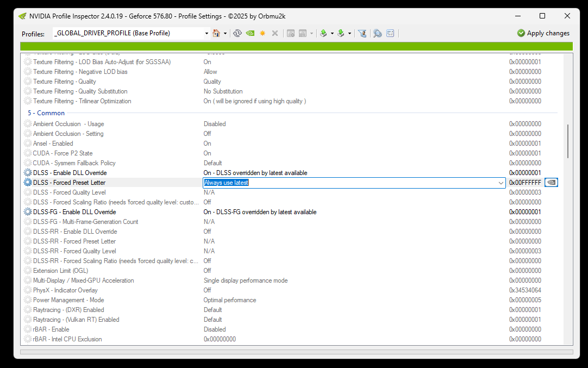Image resolution: width=588 pixels, height=368 pixels.
Task: Select Multi-Display / Mixed-GPU Acceleration row
Action: pyautogui.click(x=291, y=280)
